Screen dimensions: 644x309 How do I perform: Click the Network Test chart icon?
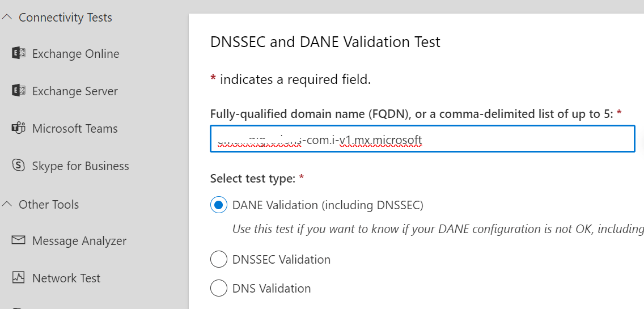click(19, 277)
